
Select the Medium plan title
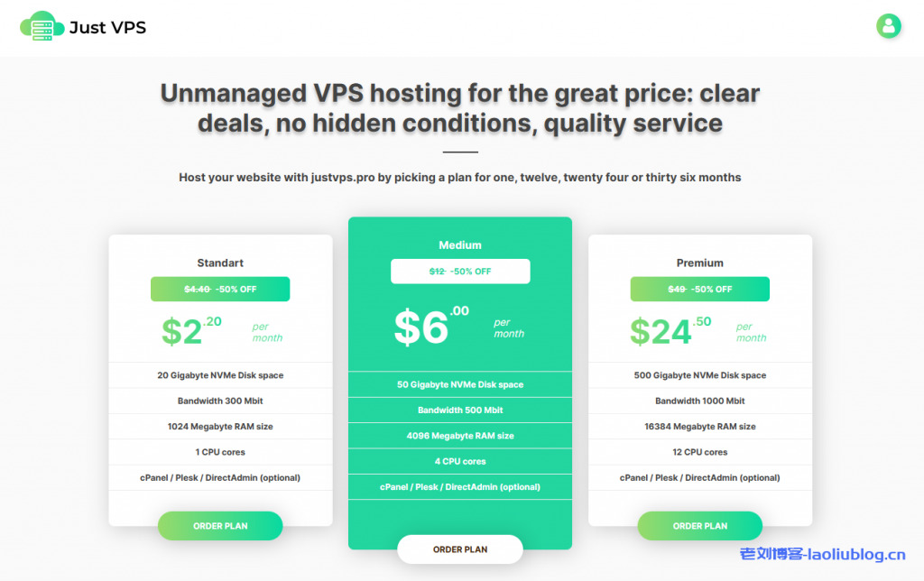click(x=460, y=245)
